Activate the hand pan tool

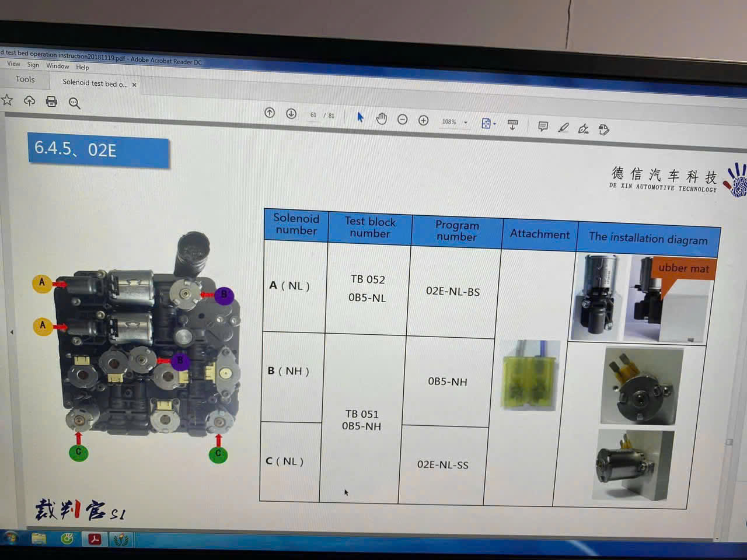[381, 118]
